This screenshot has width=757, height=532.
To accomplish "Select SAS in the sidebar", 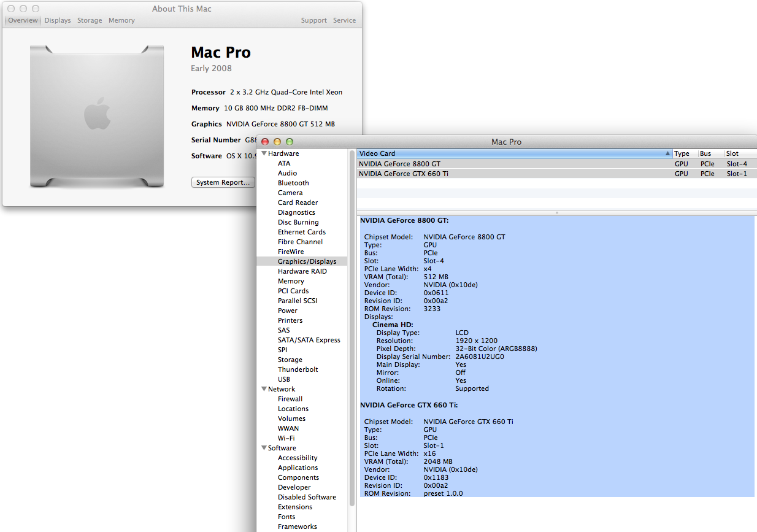I will pyautogui.click(x=283, y=330).
